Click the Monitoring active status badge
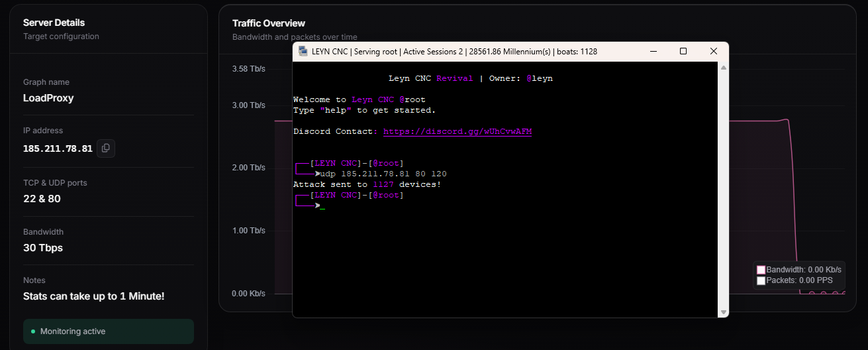This screenshot has width=868, height=350. pos(109,331)
